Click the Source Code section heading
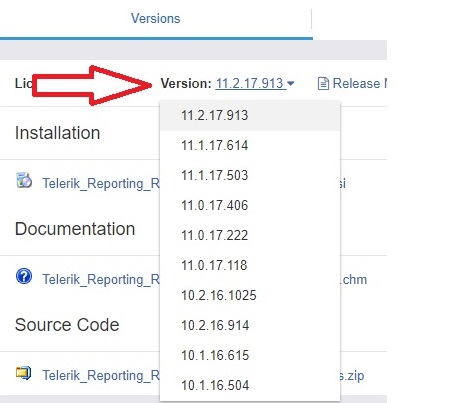This screenshot has width=452, height=403. coord(67,325)
